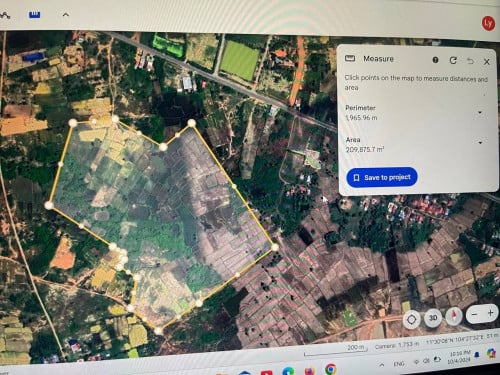
Task: Restart the measurement with the refresh icon
Action: (x=453, y=60)
